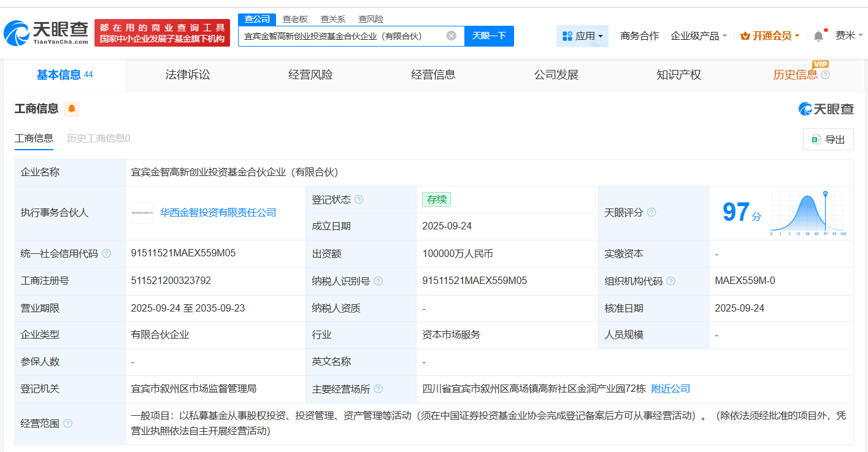
Task: Switch to the 查老板 search tab
Action: coord(295,19)
